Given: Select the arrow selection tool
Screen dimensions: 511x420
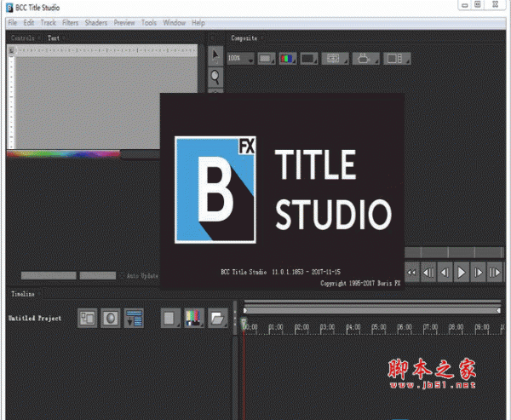Looking at the screenshot, I should [215, 55].
